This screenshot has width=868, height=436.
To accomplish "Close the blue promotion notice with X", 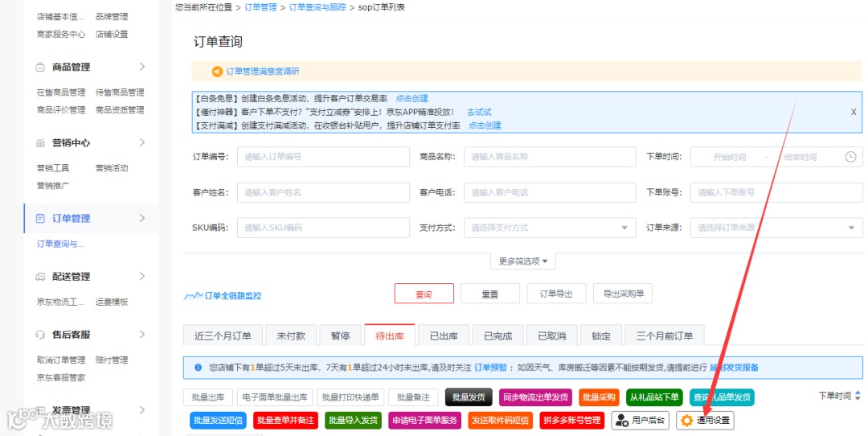I will point(854,112).
